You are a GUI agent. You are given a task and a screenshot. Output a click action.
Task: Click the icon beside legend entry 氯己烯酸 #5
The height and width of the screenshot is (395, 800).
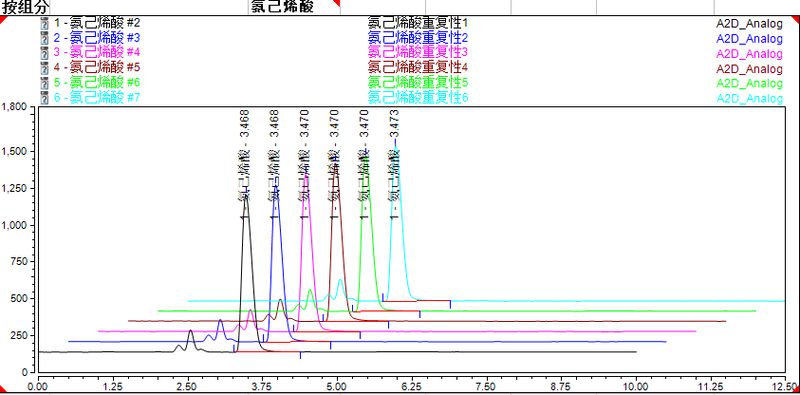click(x=44, y=67)
